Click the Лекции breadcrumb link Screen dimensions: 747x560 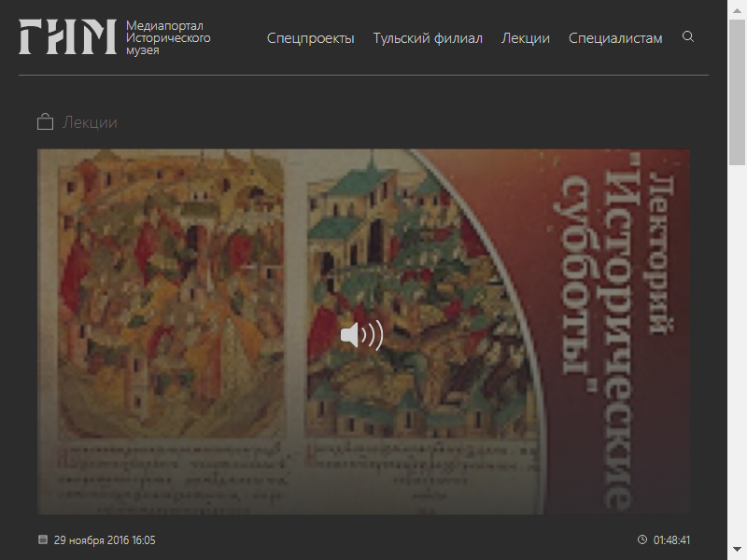pyautogui.click(x=90, y=122)
